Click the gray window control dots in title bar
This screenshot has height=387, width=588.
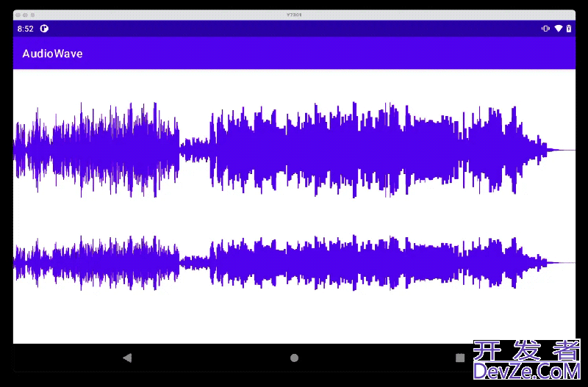[x=25, y=14]
